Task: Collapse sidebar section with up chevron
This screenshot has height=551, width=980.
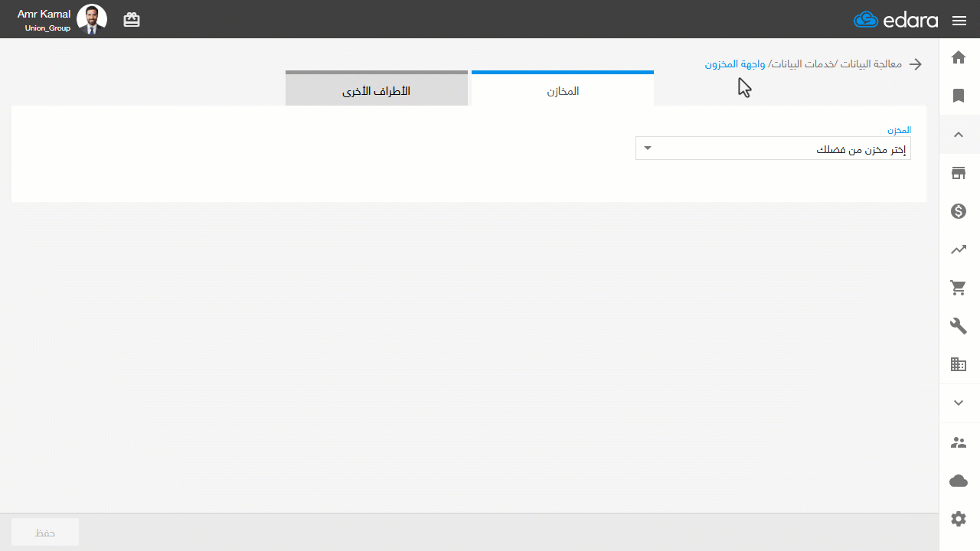Action: point(959,135)
